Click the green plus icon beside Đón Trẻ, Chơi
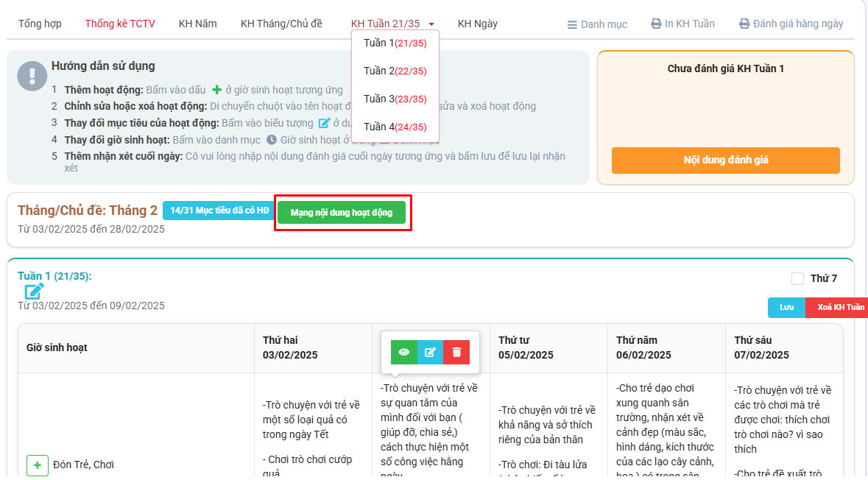 (x=38, y=465)
